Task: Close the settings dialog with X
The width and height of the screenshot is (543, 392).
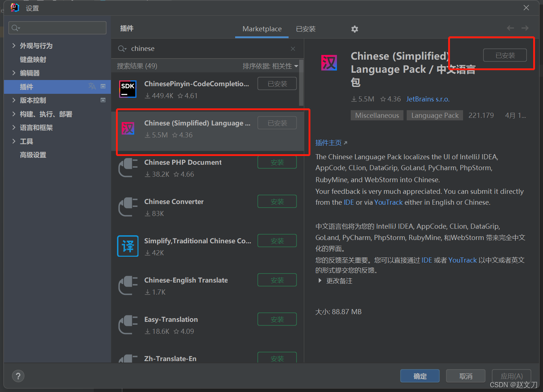Action: pos(526,8)
